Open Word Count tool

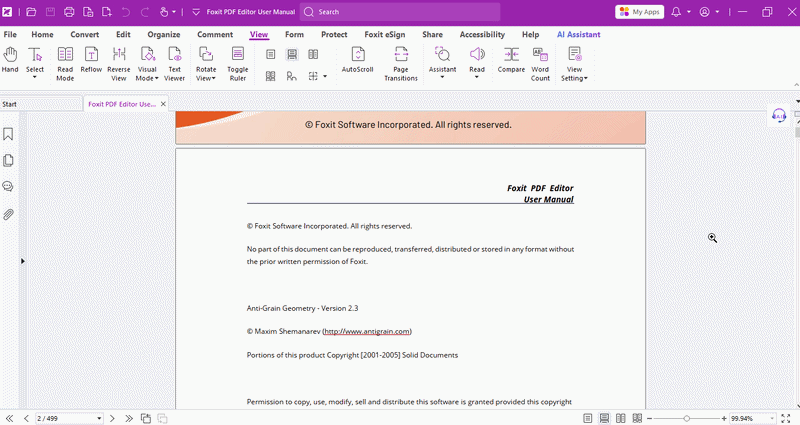coord(540,64)
